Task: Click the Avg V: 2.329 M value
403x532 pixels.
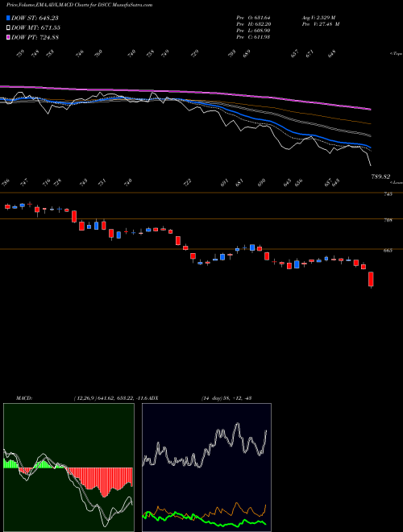Action: (318, 18)
